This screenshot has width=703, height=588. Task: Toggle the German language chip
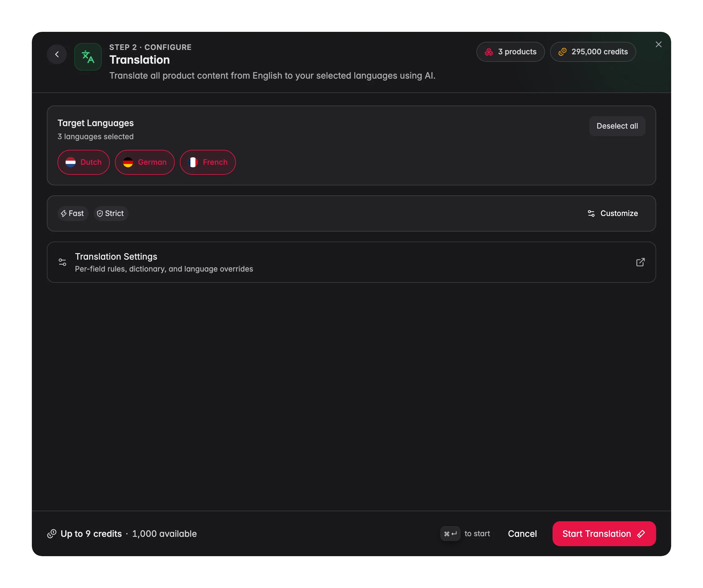point(145,162)
